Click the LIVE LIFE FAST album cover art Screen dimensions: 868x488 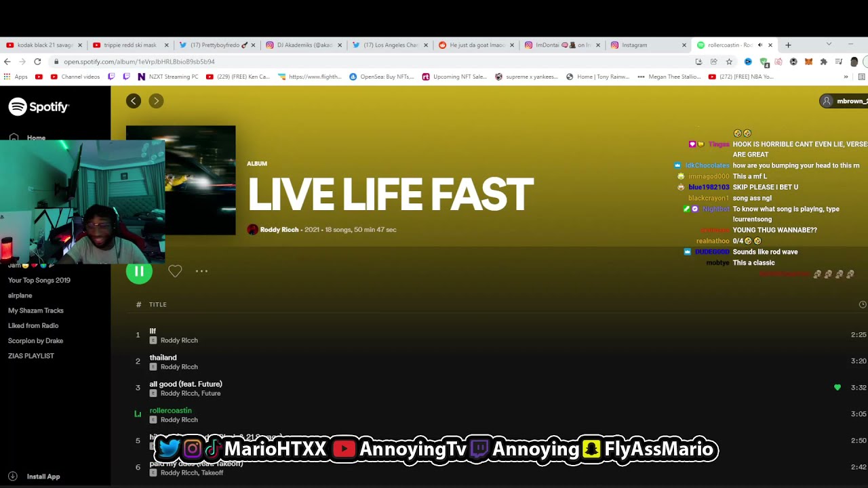pos(200,180)
